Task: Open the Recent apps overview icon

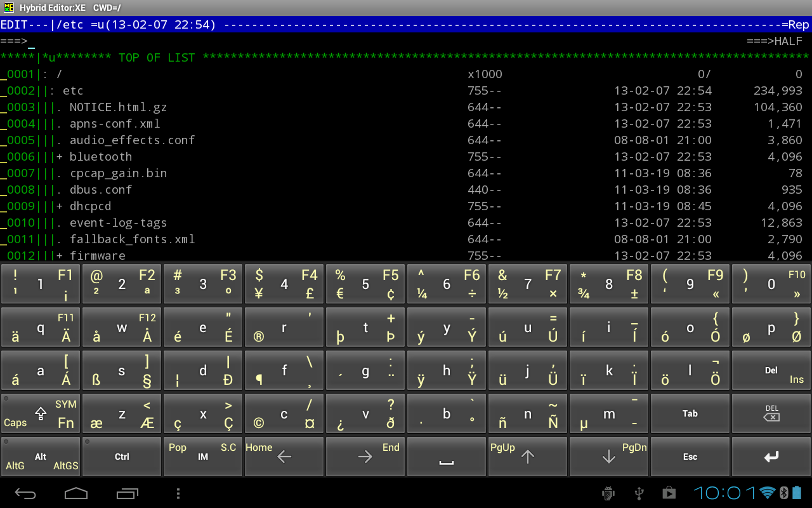Action: [128, 493]
